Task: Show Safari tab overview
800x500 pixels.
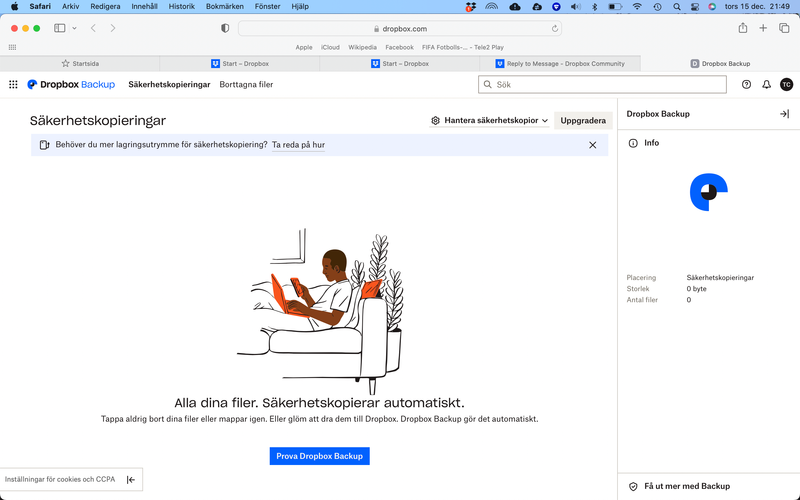Action: (784, 28)
